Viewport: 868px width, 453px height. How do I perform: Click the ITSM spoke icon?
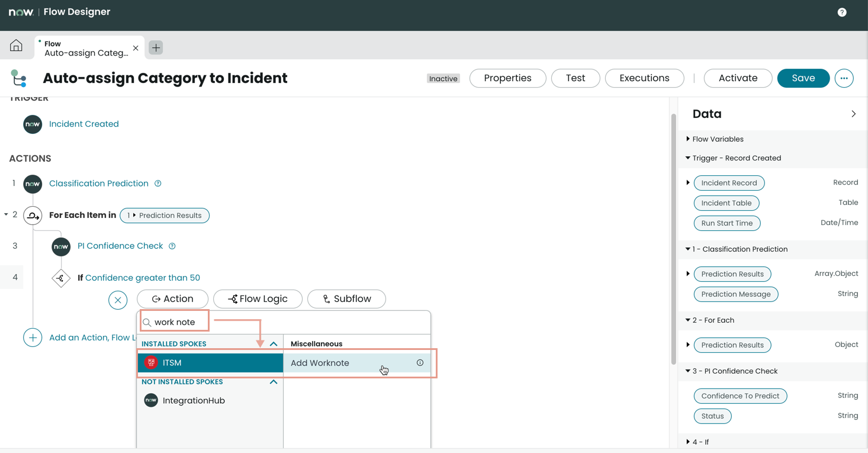point(151,362)
